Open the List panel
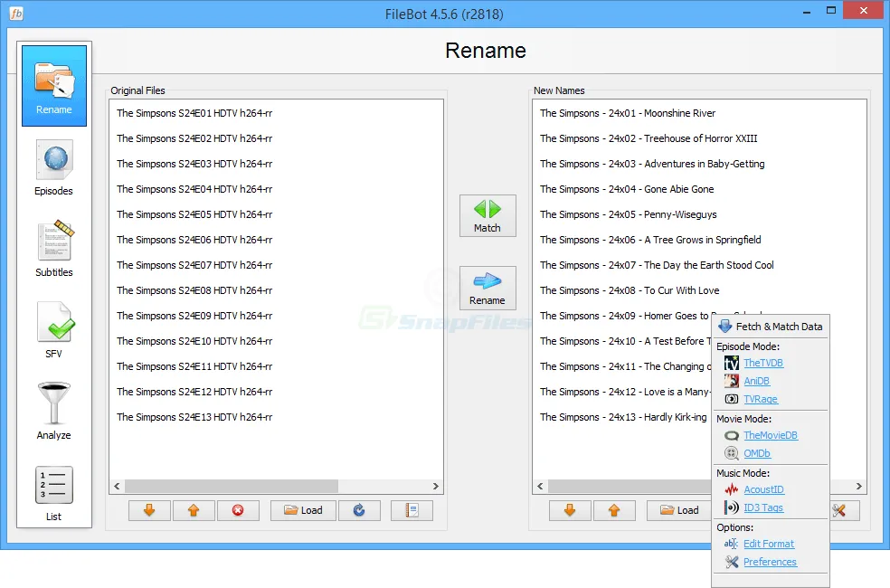This screenshot has height=588, width=890. 54,493
